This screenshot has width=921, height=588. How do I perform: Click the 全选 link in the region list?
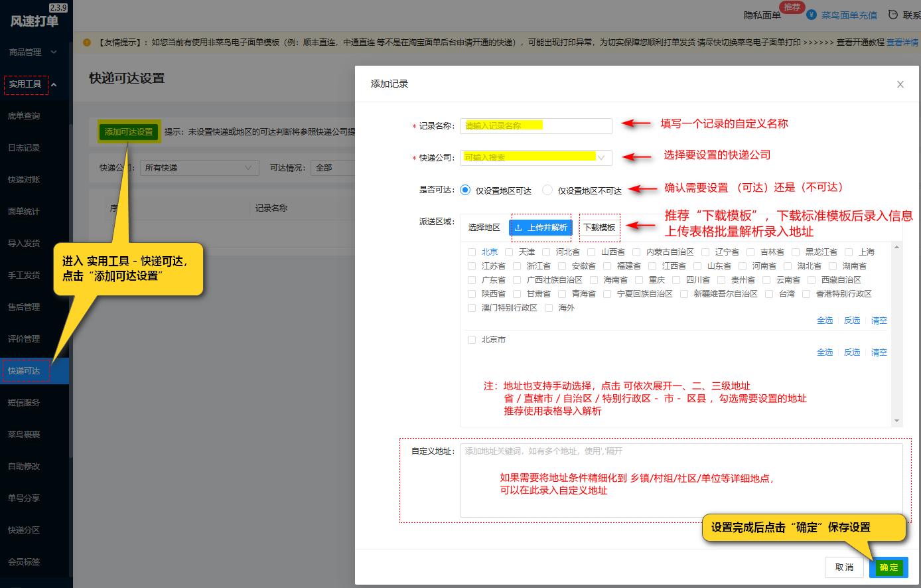[825, 321]
